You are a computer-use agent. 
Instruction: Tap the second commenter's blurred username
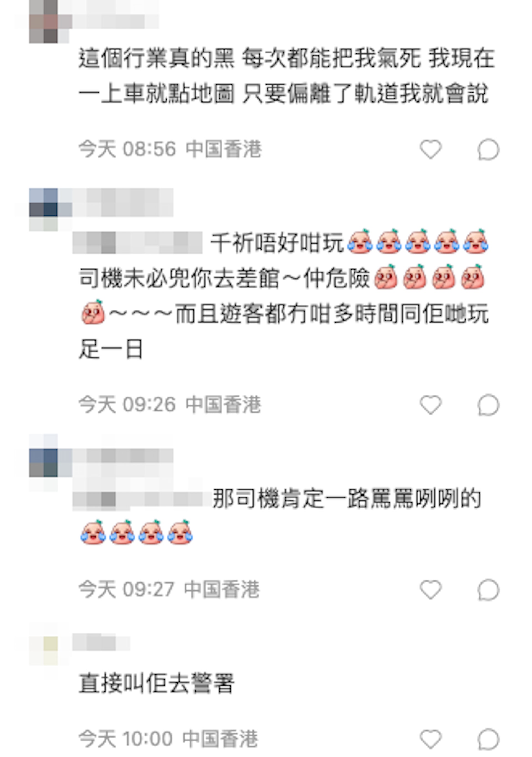click(123, 202)
